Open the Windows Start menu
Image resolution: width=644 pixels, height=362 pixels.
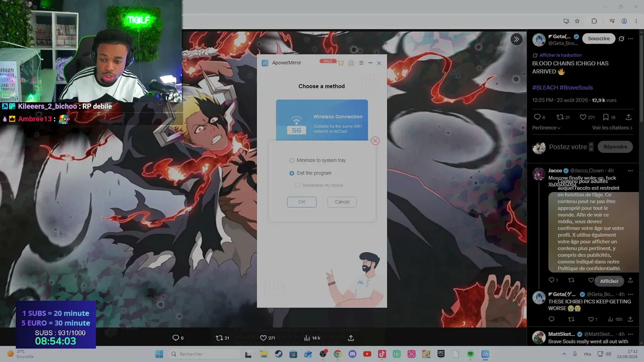(159, 354)
